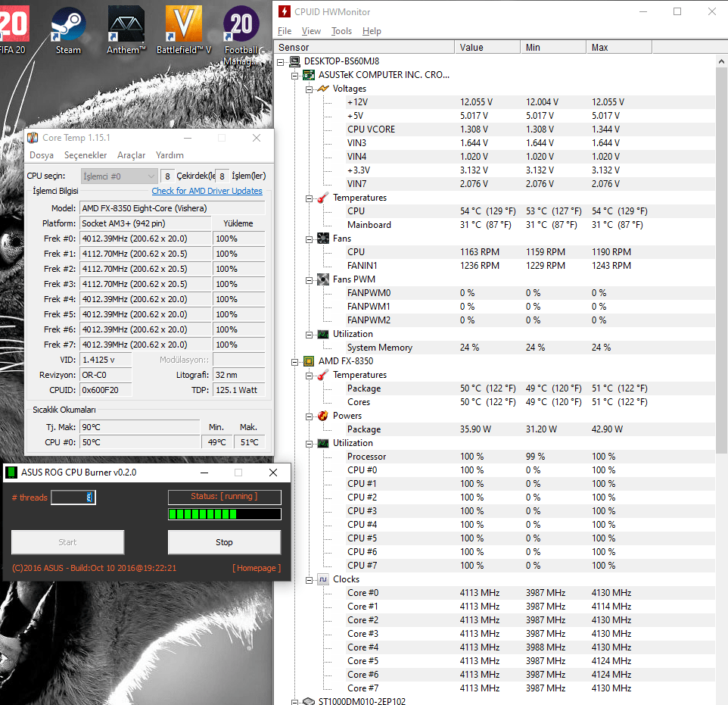This screenshot has height=705, width=728.
Task: Stop the CPU Burner test
Action: tap(224, 542)
